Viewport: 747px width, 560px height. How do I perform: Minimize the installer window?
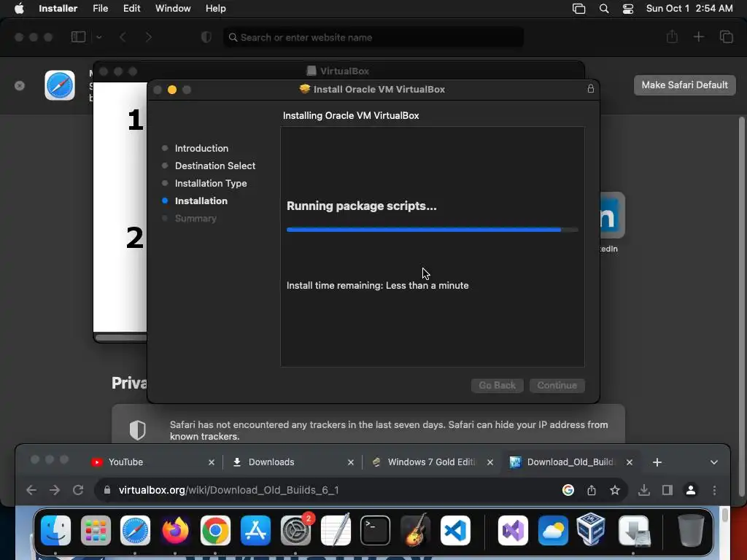coord(172,90)
